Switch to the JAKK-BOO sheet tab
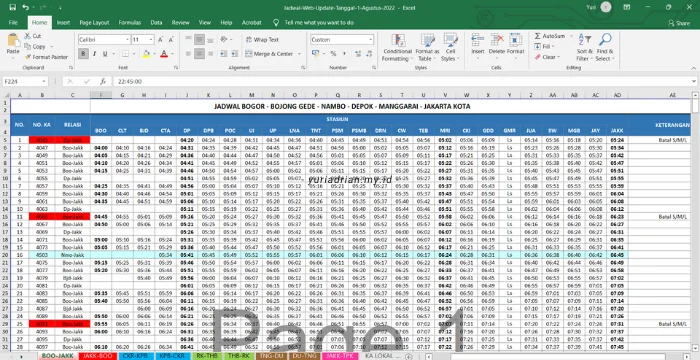 95,356
